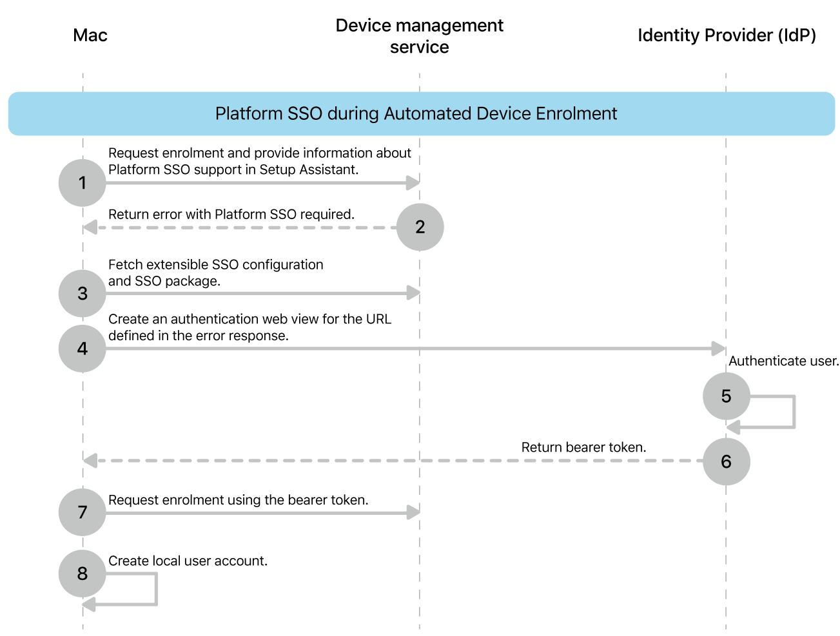Open the Mac column header
This screenshot has height=636, width=840.
click(90, 35)
